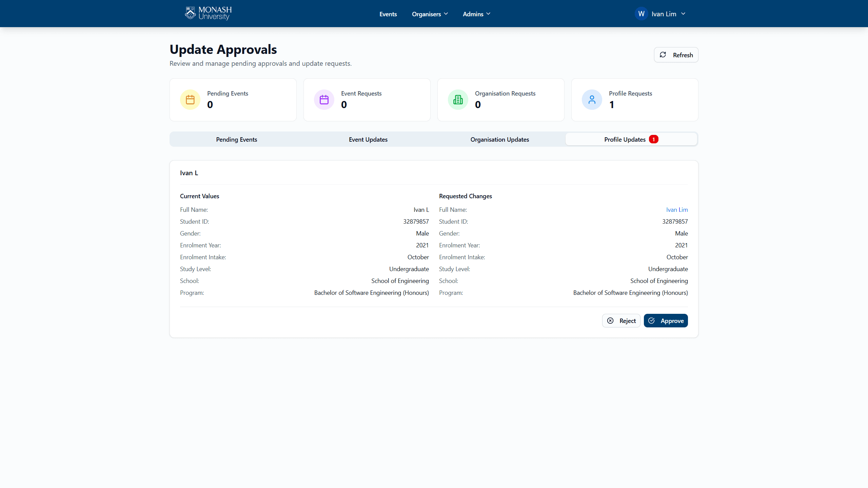Click the red notification badge on Profile Updates
Viewport: 868px width, 488px height.
click(654, 139)
